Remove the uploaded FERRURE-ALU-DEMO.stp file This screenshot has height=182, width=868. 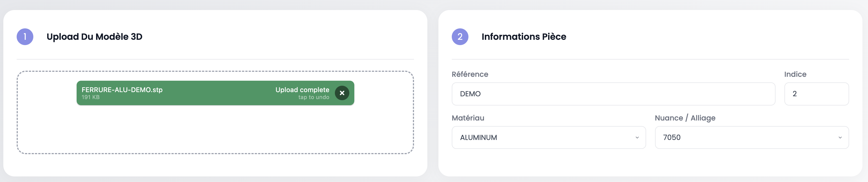(342, 93)
